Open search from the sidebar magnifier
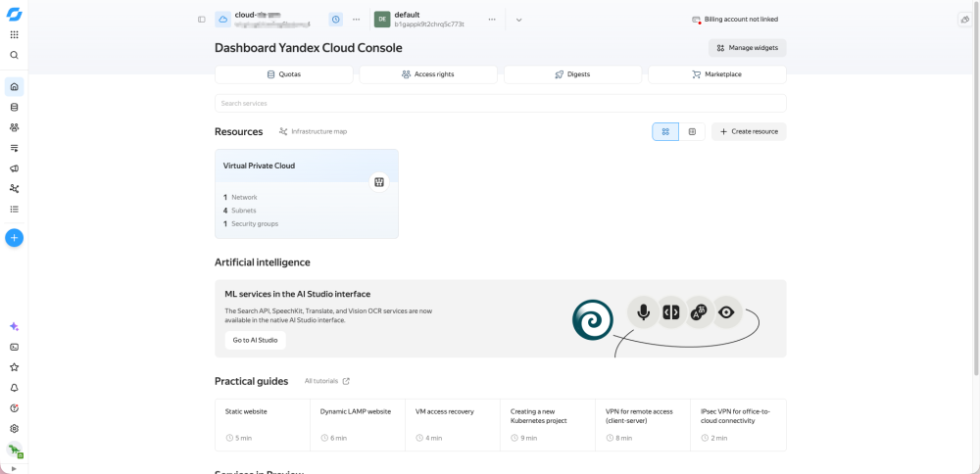Screen dimensions: 980x474 click(15, 55)
